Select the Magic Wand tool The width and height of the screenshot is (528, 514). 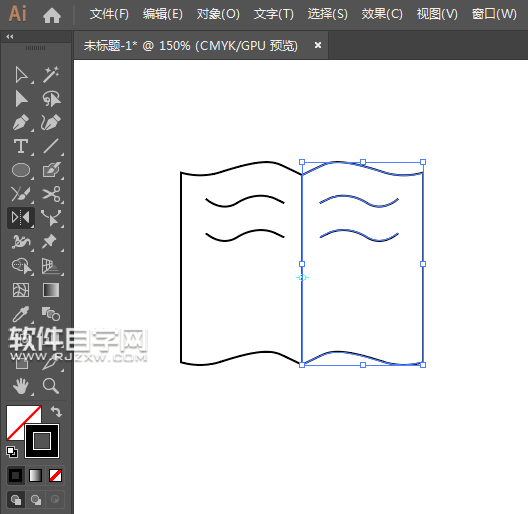(x=51, y=74)
